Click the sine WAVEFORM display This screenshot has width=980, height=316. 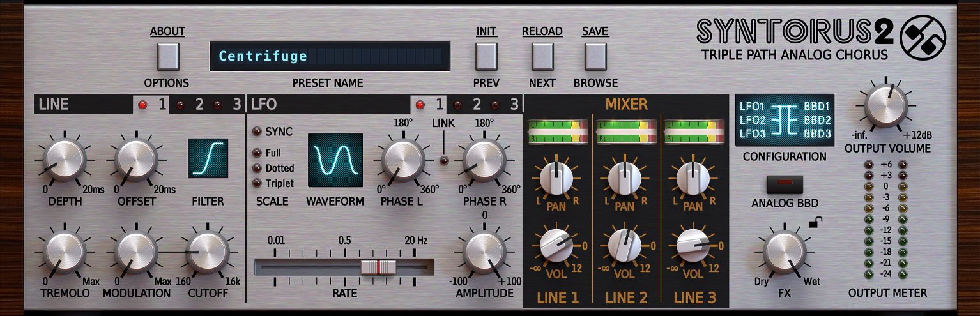pyautogui.click(x=335, y=160)
